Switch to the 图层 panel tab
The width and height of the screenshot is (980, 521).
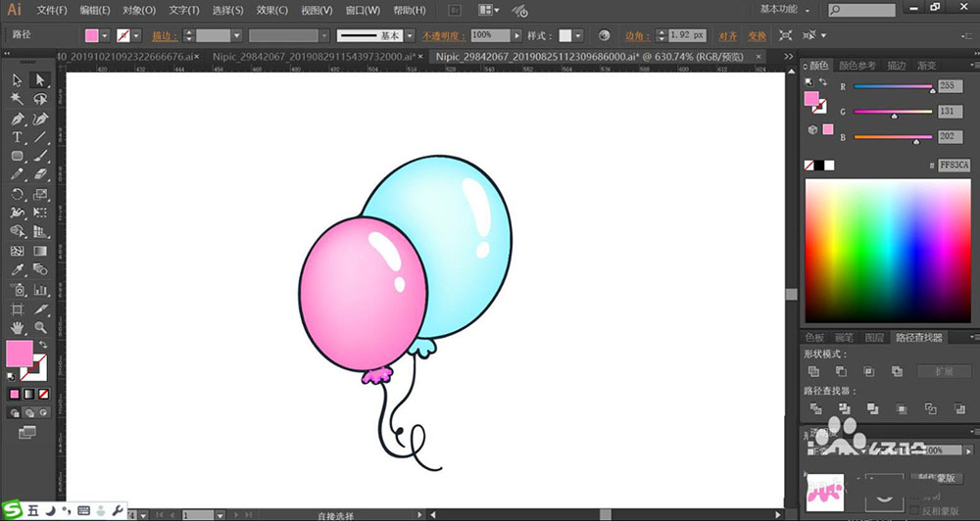(x=874, y=337)
